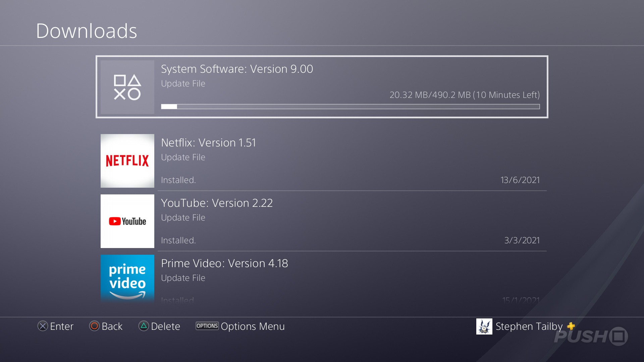Open the Netflix app thumbnail
The image size is (644, 362).
pyautogui.click(x=127, y=161)
